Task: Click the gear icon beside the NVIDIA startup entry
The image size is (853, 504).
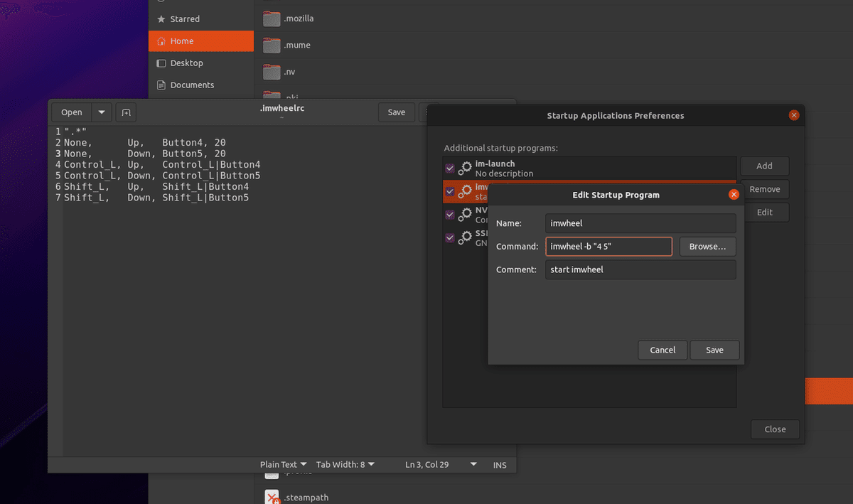Action: [x=465, y=214]
